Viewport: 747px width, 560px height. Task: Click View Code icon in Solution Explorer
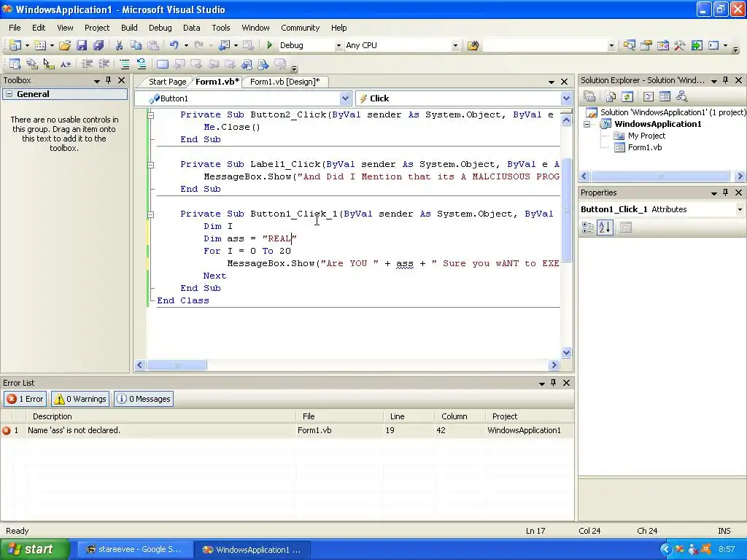648,97
